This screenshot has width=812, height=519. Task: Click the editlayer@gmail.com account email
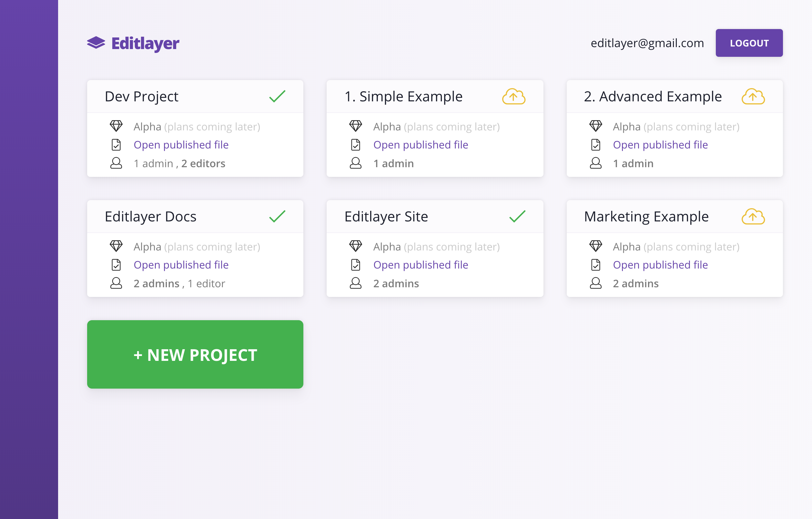647,43
